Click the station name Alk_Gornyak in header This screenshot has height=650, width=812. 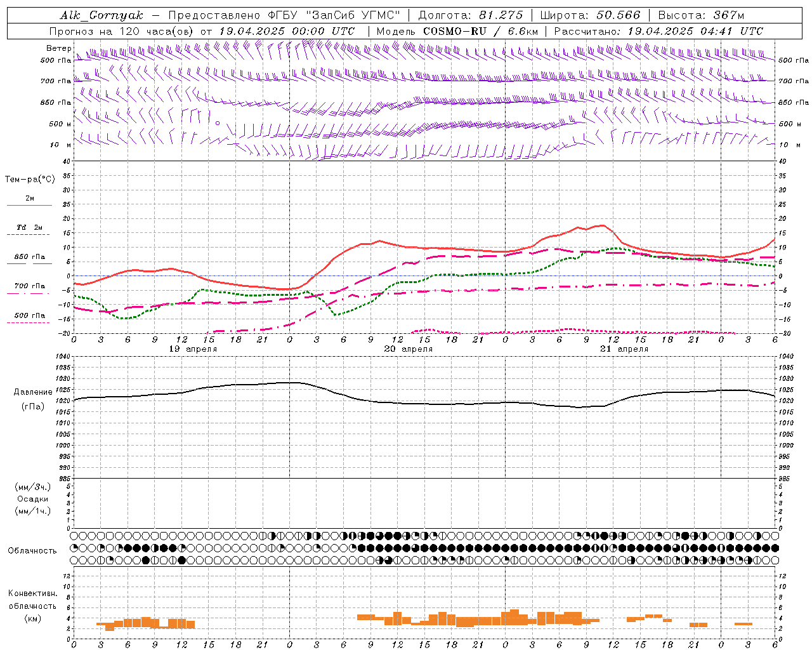pos(101,15)
